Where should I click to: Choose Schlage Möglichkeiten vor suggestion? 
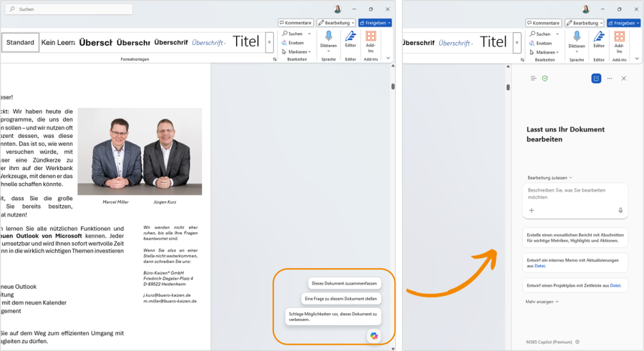(x=333, y=317)
